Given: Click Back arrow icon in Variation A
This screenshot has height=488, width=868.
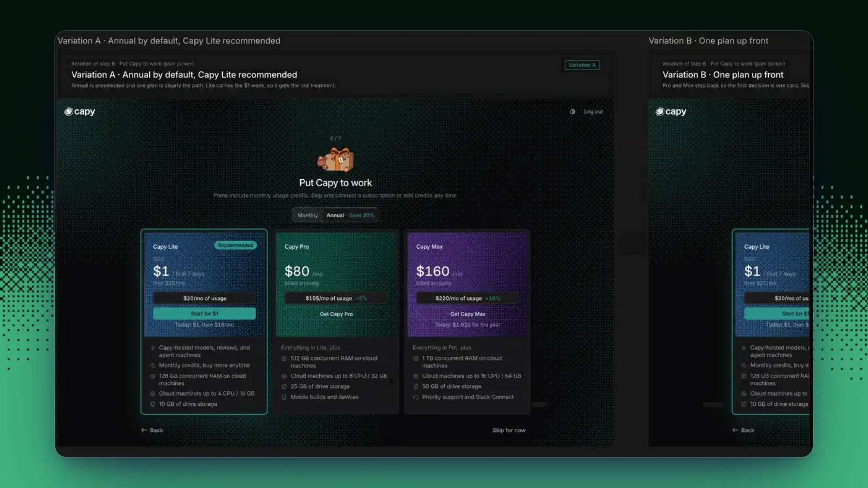Looking at the screenshot, I should pos(144,430).
